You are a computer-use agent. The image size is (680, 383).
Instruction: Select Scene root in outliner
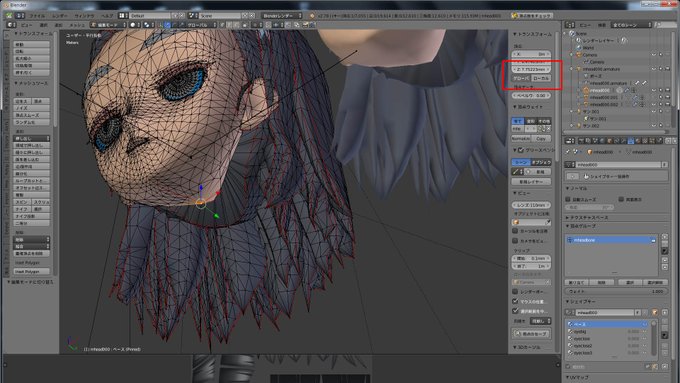(582, 33)
